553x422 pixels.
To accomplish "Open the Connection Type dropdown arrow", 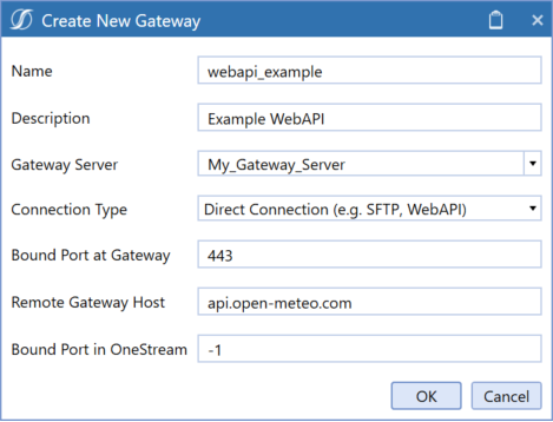I will [533, 208].
